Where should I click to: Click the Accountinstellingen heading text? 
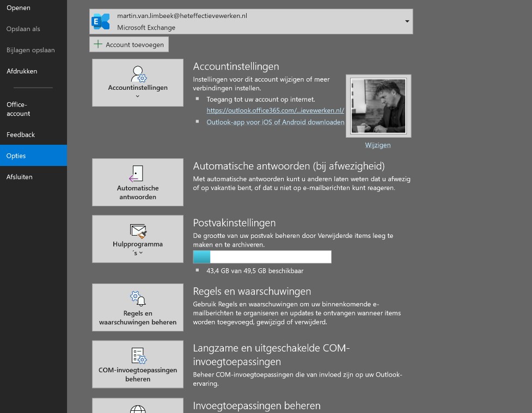pos(236,66)
